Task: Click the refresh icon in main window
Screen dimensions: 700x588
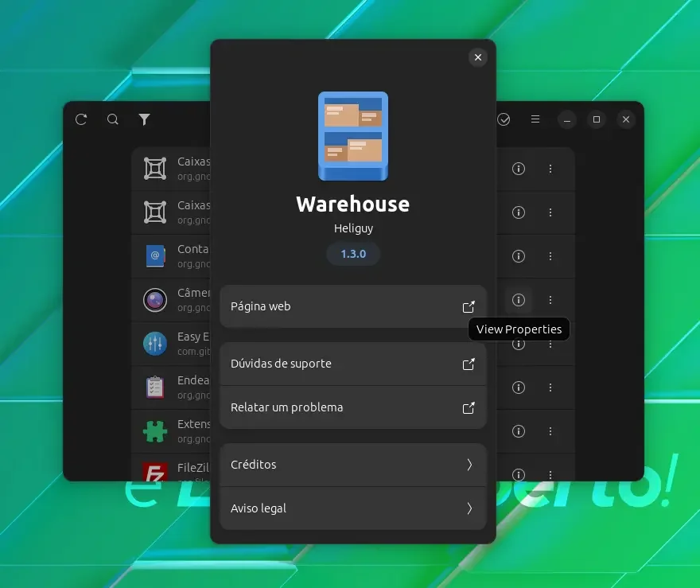Action: (81, 119)
